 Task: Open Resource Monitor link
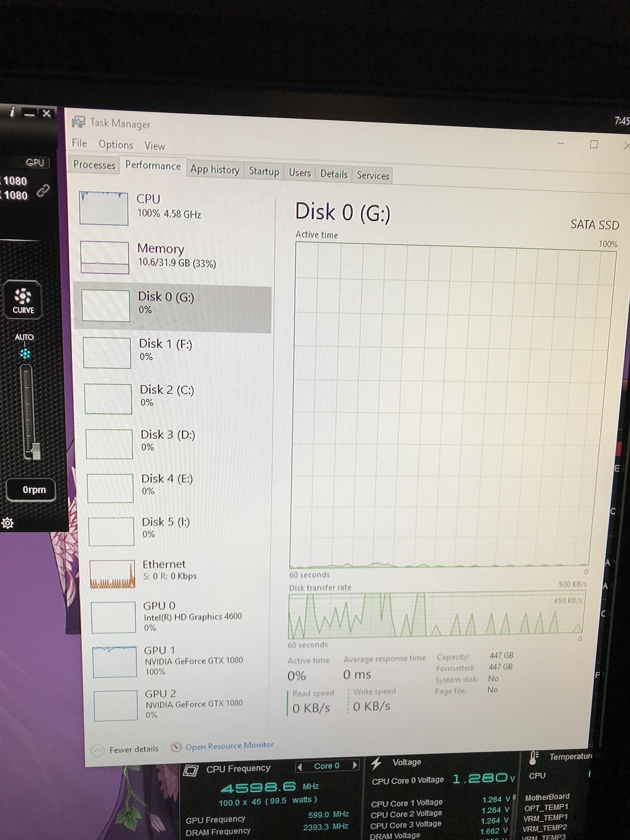point(229,746)
